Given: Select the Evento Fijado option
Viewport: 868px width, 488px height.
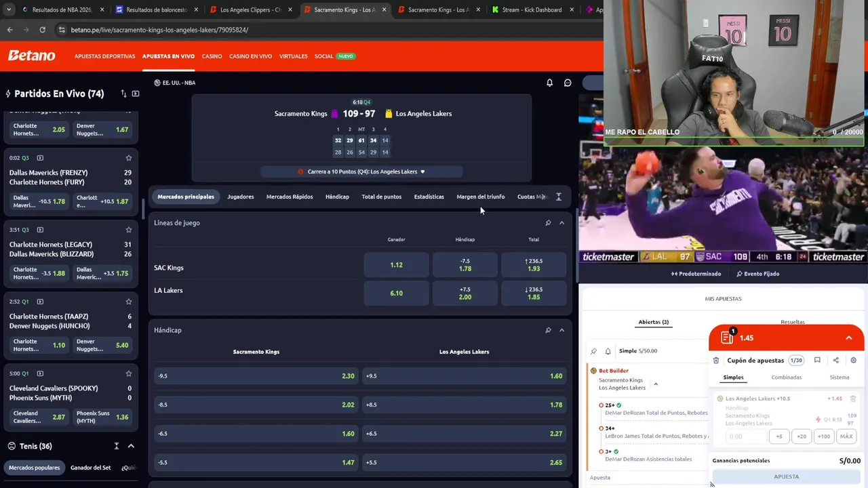Looking at the screenshot, I should click(x=757, y=274).
